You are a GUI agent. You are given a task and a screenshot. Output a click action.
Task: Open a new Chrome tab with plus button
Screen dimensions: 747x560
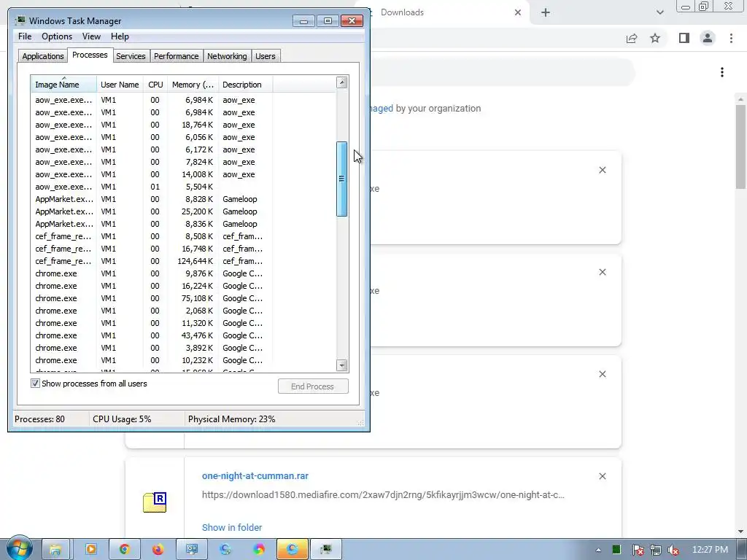tap(546, 12)
